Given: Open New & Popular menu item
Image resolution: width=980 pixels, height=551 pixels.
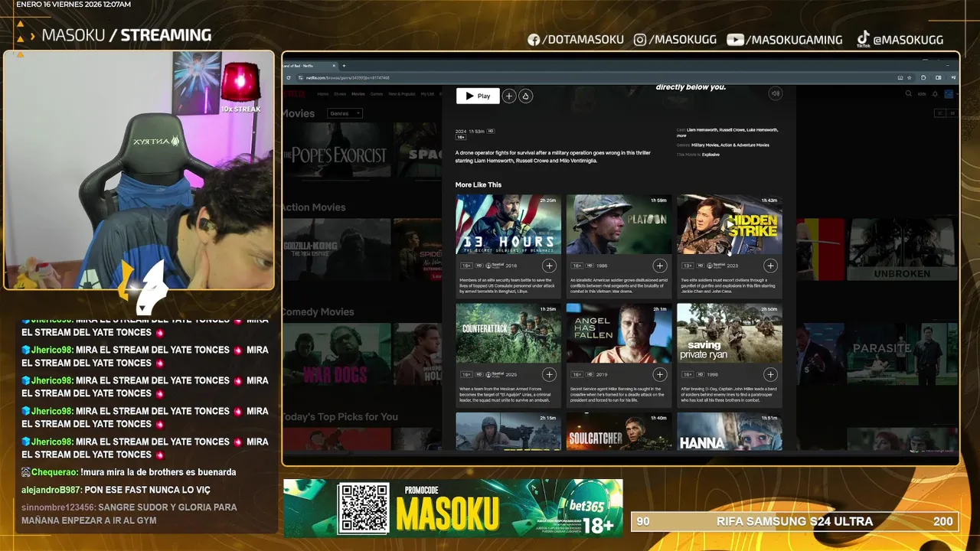Looking at the screenshot, I should (402, 93).
